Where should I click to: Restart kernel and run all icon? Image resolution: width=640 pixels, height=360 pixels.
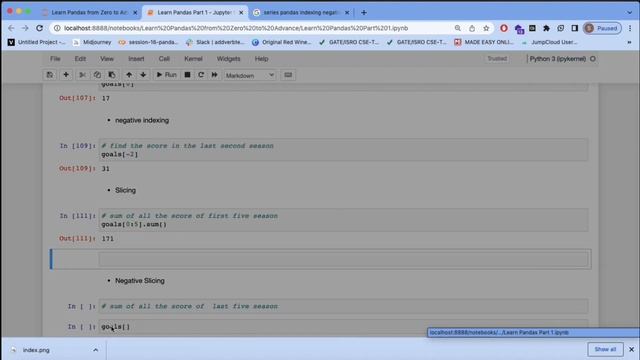(x=214, y=75)
